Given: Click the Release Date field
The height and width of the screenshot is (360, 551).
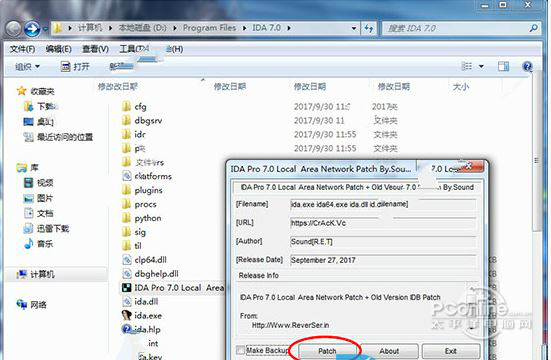Looking at the screenshot, I should click(383, 260).
